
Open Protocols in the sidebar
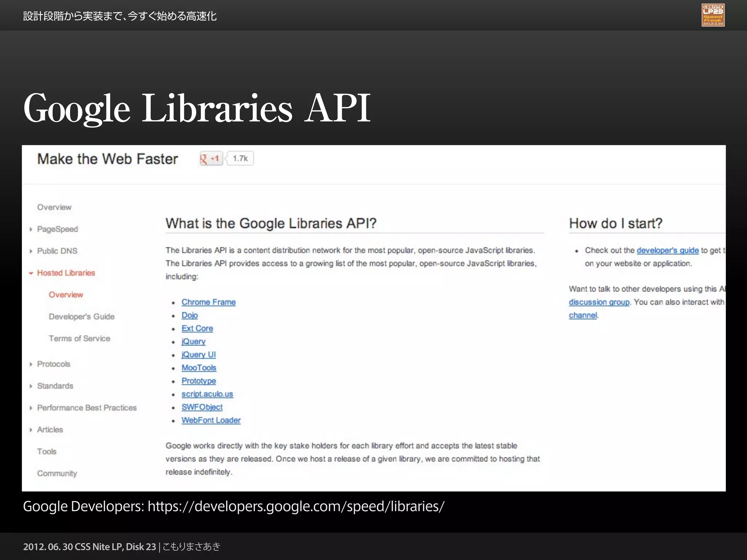pyautogui.click(x=54, y=364)
